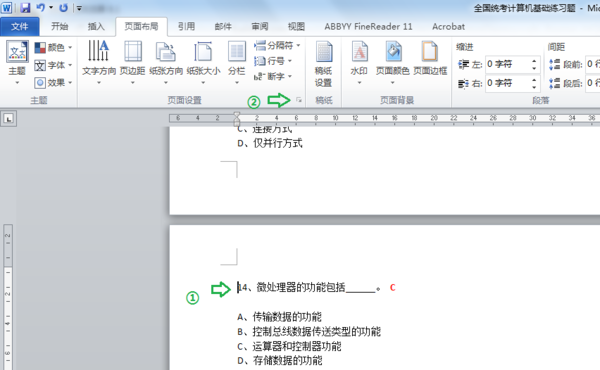The height and width of the screenshot is (370, 600).
Task: Click the indent marker on horizontal ruler
Action: point(236,119)
